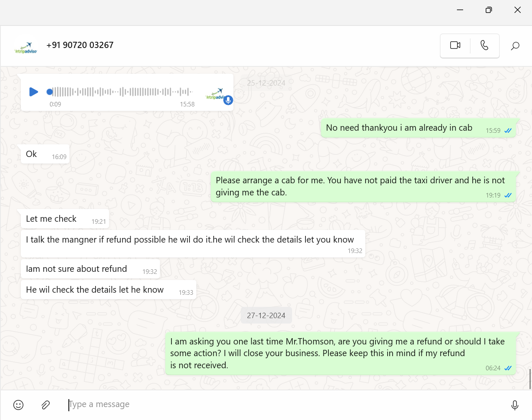Select the "No need thankyou" sent message
The image size is (532, 420).
[399, 128]
